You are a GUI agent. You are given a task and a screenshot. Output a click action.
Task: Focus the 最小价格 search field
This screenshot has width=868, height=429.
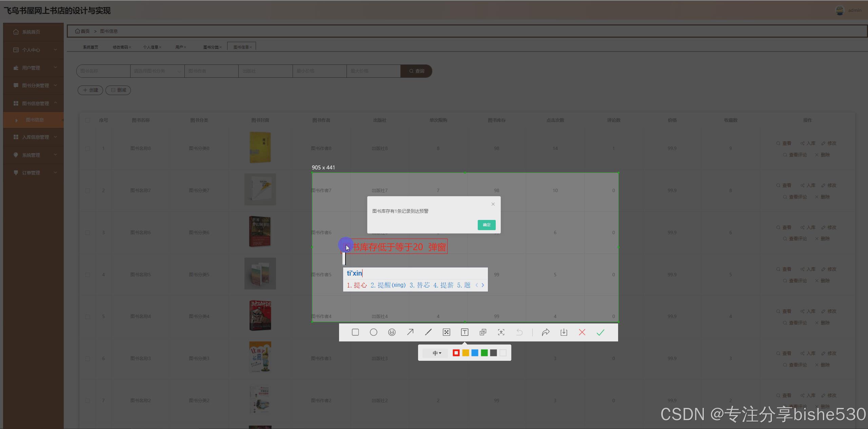click(x=320, y=71)
